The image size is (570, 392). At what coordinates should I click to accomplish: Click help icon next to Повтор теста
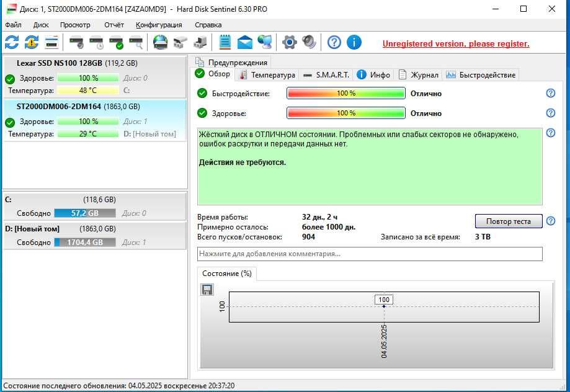pyautogui.click(x=551, y=221)
